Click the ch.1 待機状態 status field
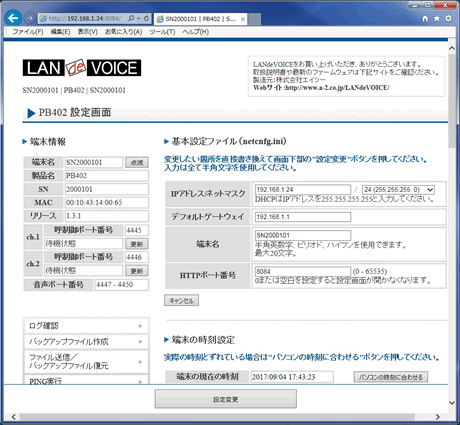Viewport: 460px width, 425px height. (83, 244)
